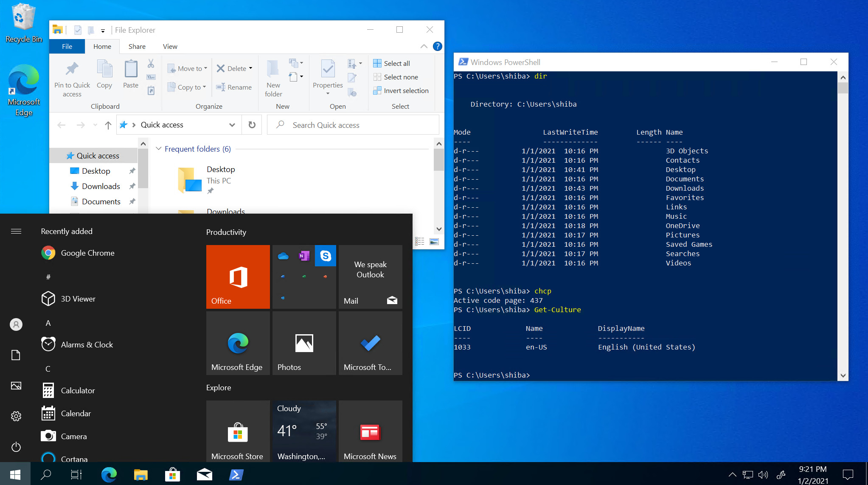
Task: Open the Microsoft To Do tile
Action: tap(371, 343)
